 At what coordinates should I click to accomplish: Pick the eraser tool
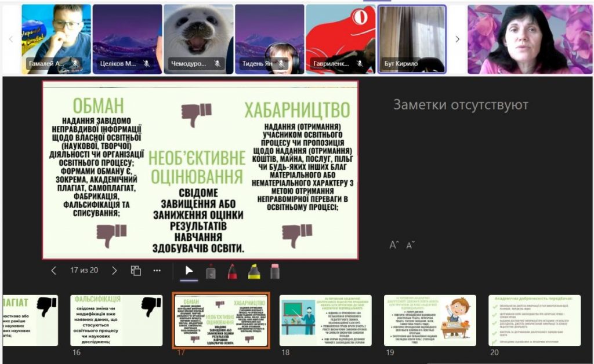[x=275, y=271]
